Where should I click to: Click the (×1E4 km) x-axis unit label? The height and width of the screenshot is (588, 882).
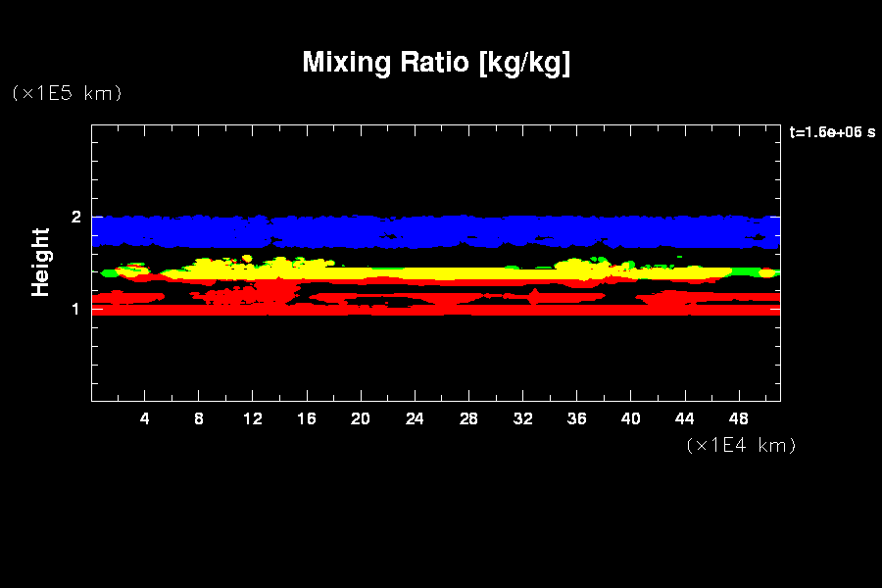coord(741,445)
